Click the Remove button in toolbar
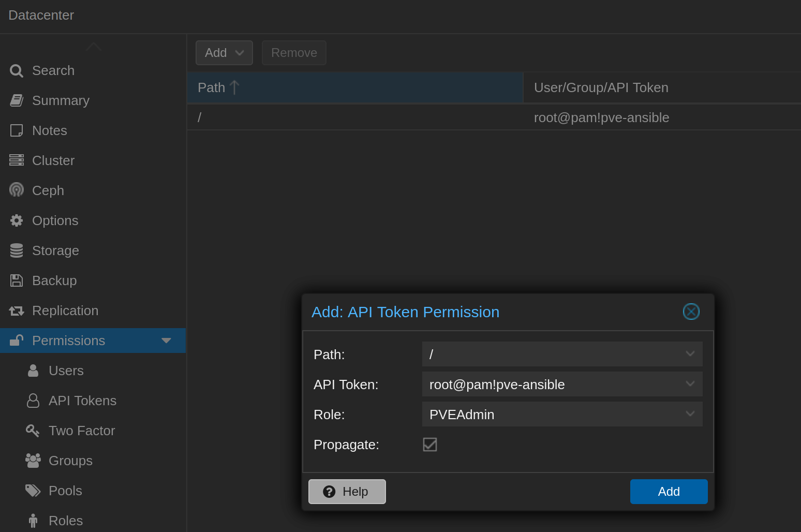 tap(294, 53)
